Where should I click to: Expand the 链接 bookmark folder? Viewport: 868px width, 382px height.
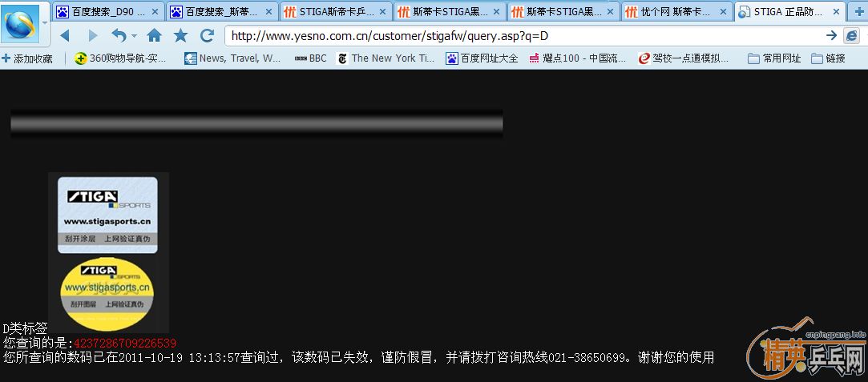pos(828,58)
